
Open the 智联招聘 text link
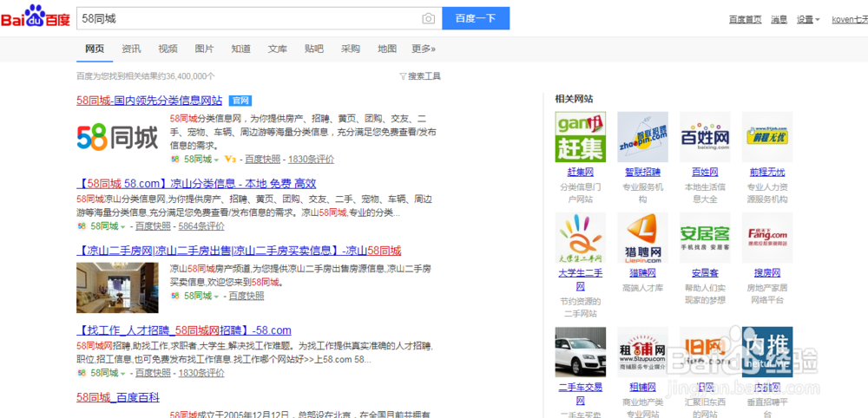(642, 172)
